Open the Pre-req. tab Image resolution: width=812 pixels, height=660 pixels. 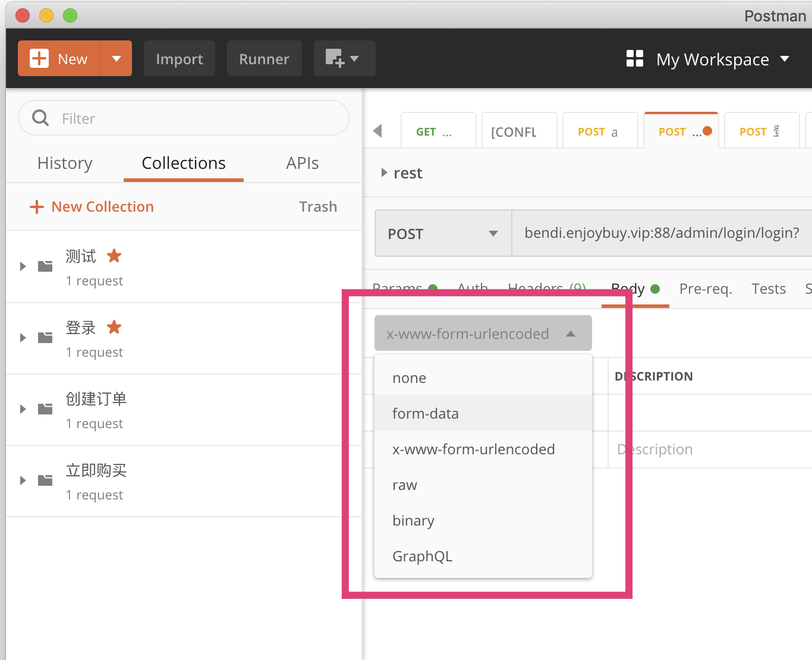(706, 289)
